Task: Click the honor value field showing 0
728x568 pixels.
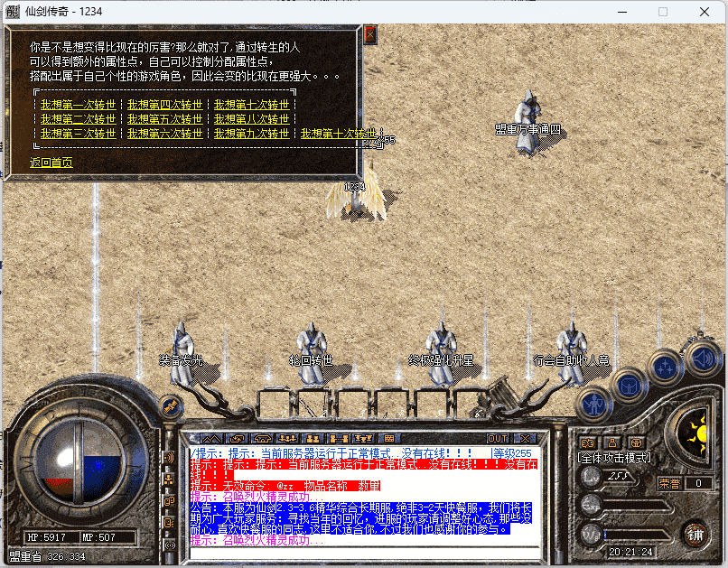Action: click(x=698, y=483)
